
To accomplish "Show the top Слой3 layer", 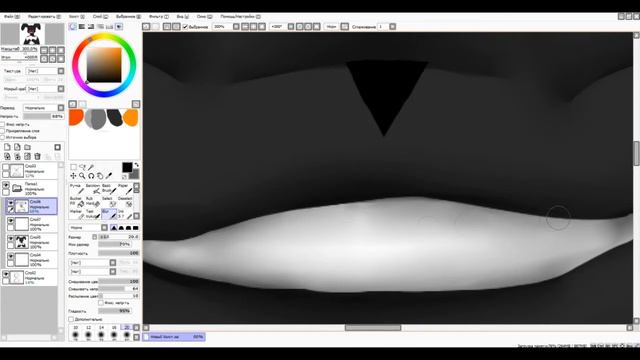I will (x=6, y=167).
